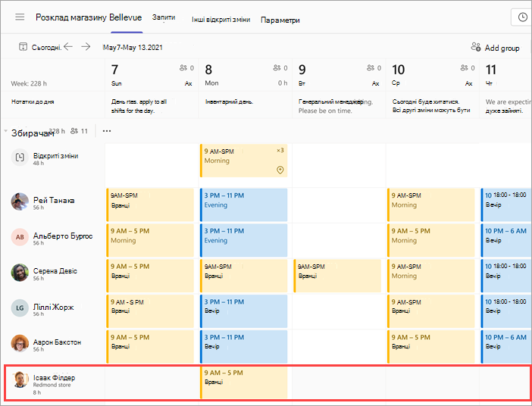The image size is (532, 406).
Task: Click the open shifts clock icon
Action: (x=20, y=158)
